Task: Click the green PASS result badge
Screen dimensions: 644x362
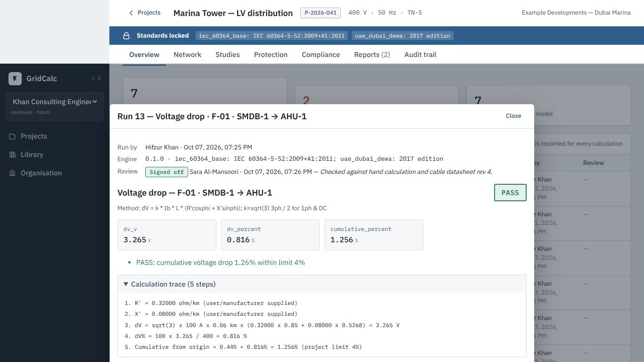Action: coord(510,192)
